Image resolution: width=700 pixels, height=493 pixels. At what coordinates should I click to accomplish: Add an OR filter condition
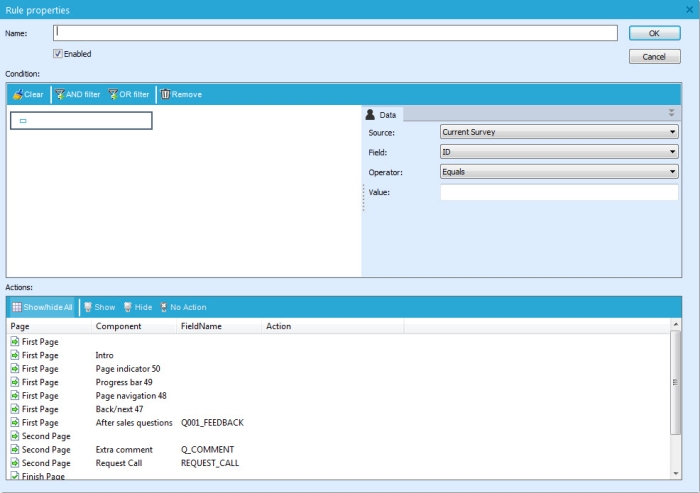129,94
